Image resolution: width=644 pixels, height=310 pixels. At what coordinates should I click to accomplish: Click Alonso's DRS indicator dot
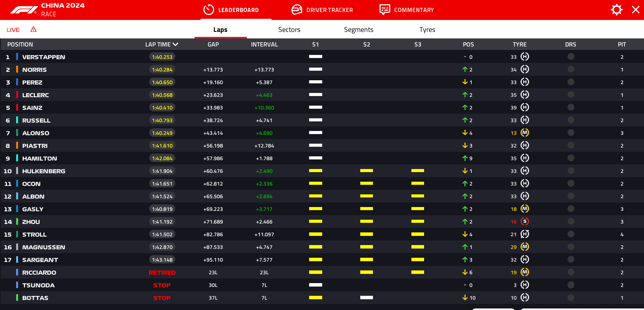(x=571, y=133)
